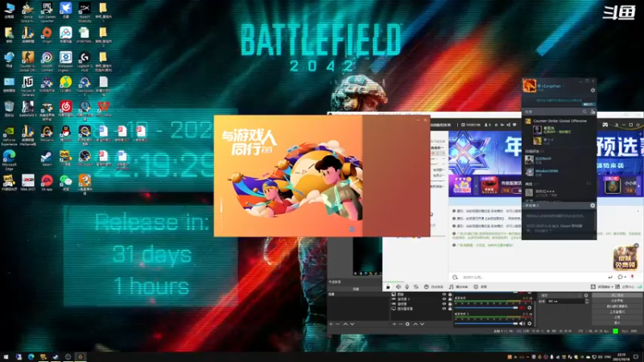The width and height of the screenshot is (644, 362).
Task: Select the NetEase Cloud Music icon
Action: tap(65, 109)
